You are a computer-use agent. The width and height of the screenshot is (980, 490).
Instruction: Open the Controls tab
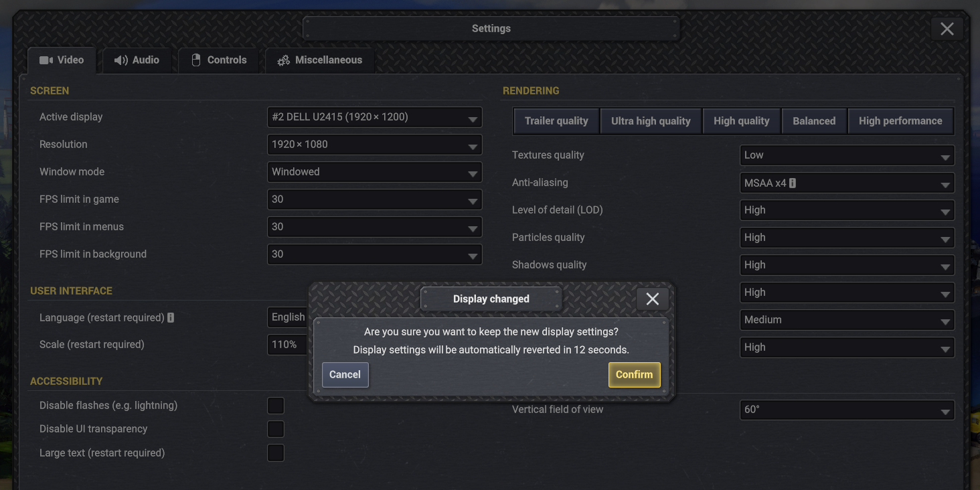(x=219, y=60)
